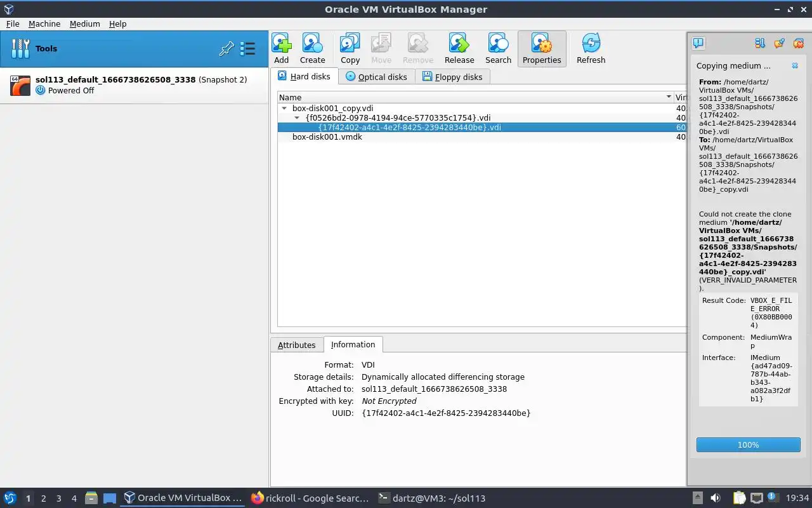Select the {f0526bd2-0978-4194-94ce-5770335c1754}.vdi row
The height and width of the screenshot is (508, 812).
point(482,118)
